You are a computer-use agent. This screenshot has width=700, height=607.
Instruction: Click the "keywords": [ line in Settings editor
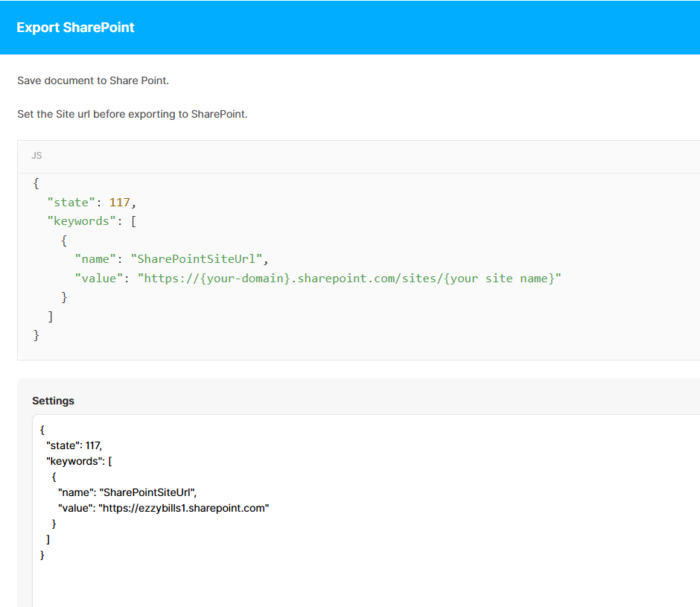point(79,461)
